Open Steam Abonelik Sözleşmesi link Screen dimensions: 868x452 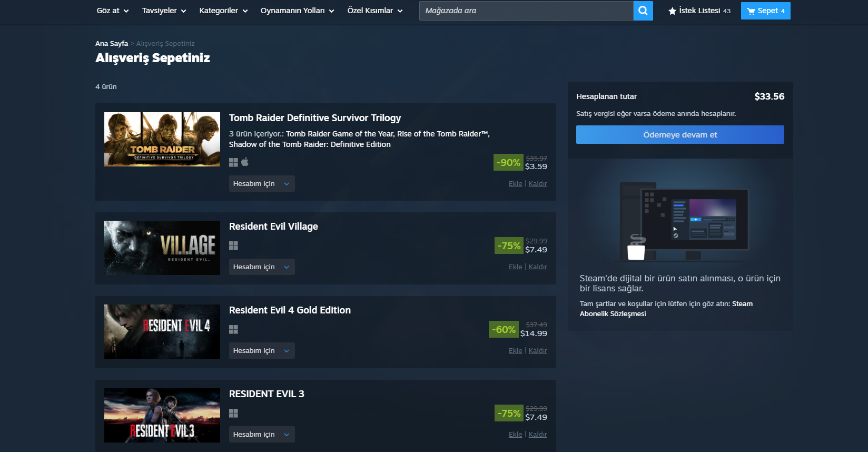point(666,309)
